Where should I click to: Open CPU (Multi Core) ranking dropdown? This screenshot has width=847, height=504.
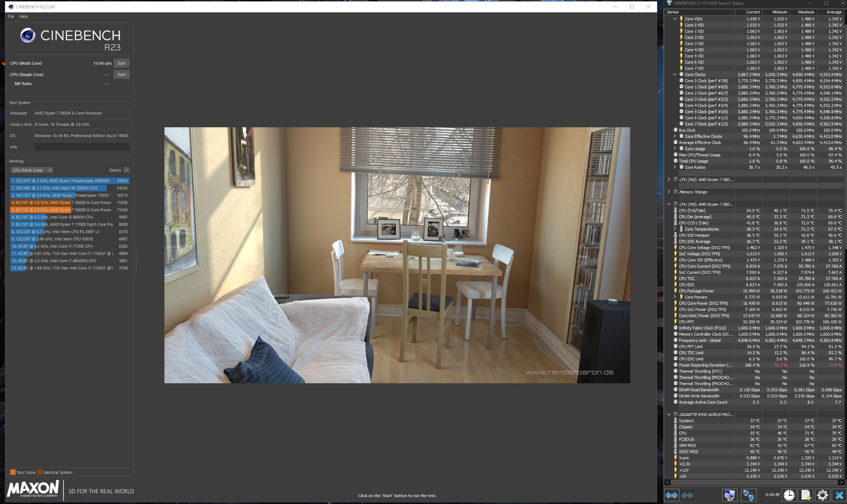(32, 170)
